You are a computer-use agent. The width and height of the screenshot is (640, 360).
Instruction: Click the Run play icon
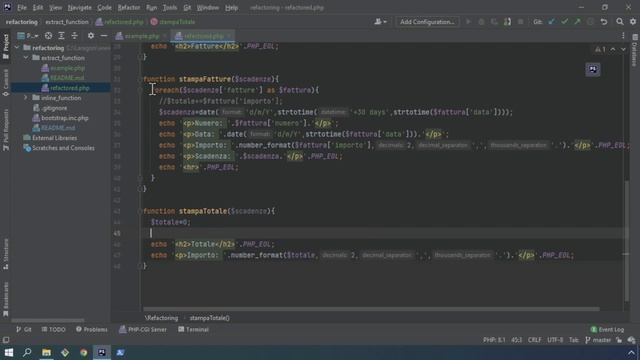[468, 22]
